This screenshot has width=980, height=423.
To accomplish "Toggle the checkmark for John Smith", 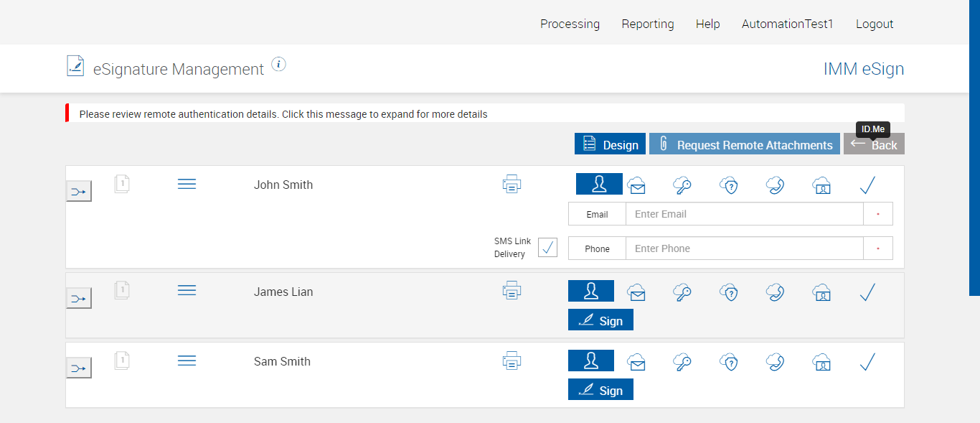I will 867,185.
